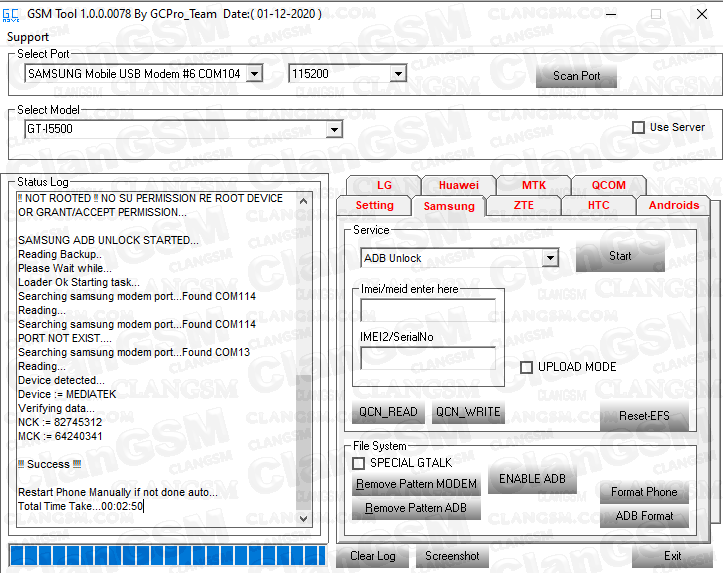Viewport: 723px width, 573px height.
Task: Click 'Total Time Take...00:02:50' log line
Action: point(80,506)
